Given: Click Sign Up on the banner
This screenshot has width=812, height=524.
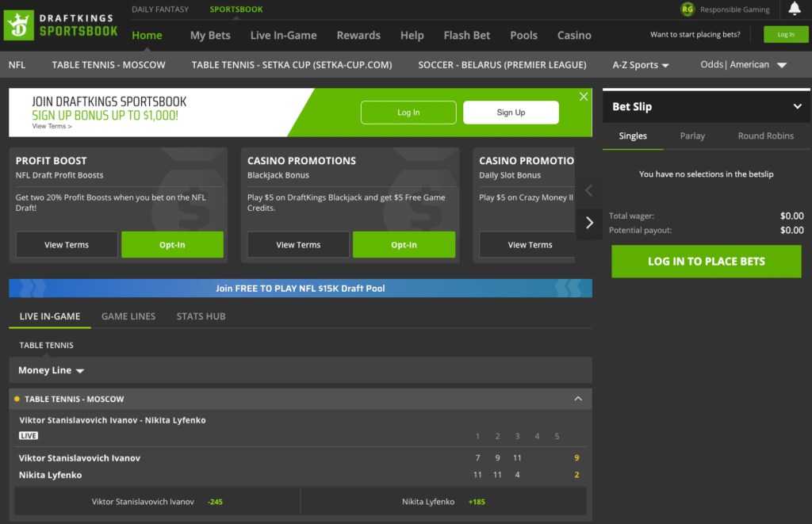Looking at the screenshot, I should click(511, 113).
